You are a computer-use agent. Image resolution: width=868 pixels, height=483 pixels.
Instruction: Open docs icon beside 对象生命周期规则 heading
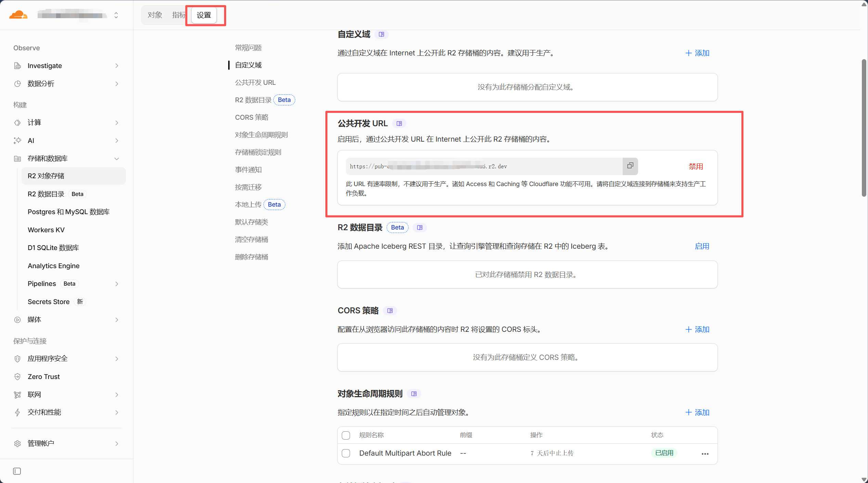(x=414, y=394)
